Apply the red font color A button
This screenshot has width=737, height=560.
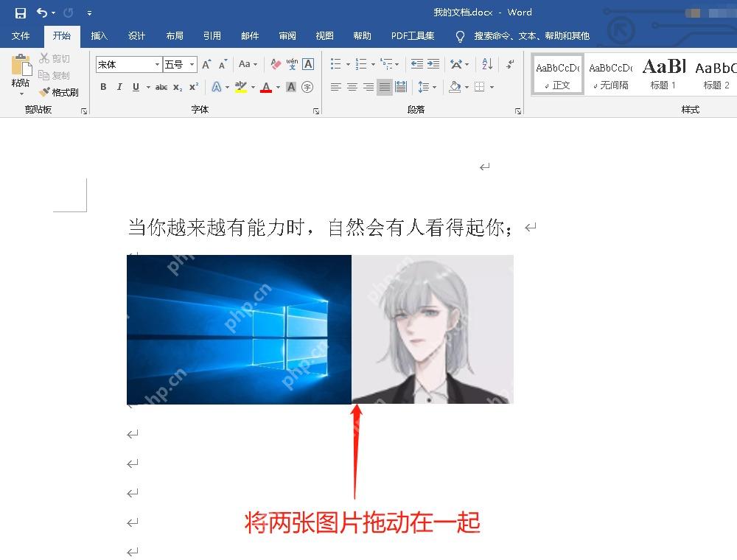[266, 87]
